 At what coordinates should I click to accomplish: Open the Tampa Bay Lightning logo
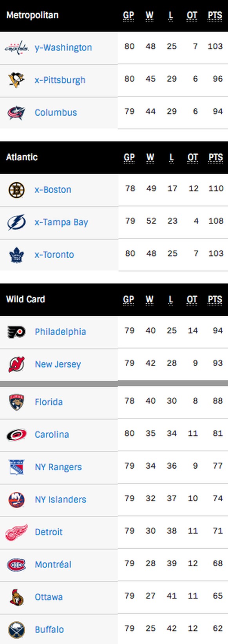click(16, 222)
